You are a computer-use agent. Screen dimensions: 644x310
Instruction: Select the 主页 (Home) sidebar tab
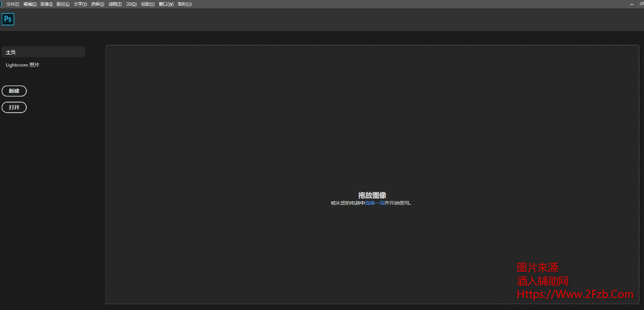(43, 52)
